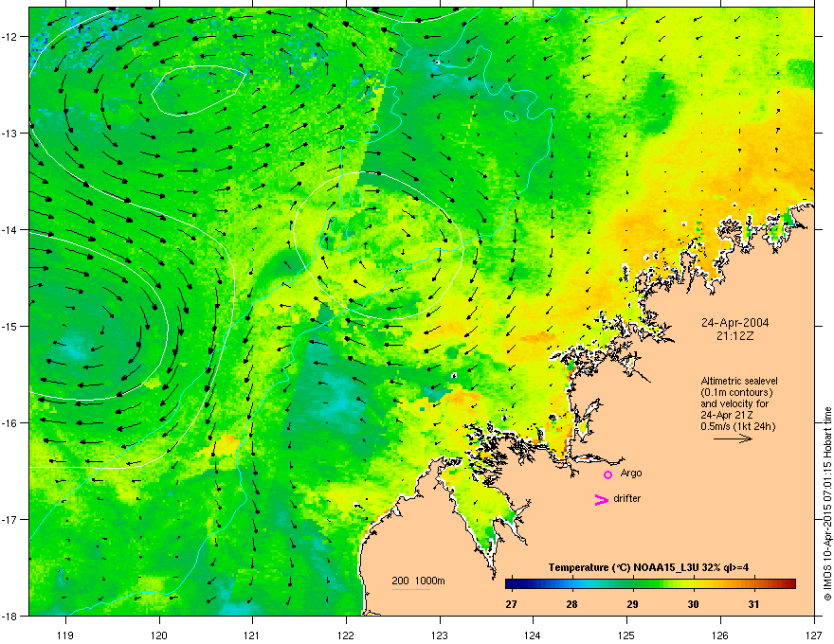The height and width of the screenshot is (644, 834).
Task: Click the latitude axis label '-16'
Action: point(10,423)
